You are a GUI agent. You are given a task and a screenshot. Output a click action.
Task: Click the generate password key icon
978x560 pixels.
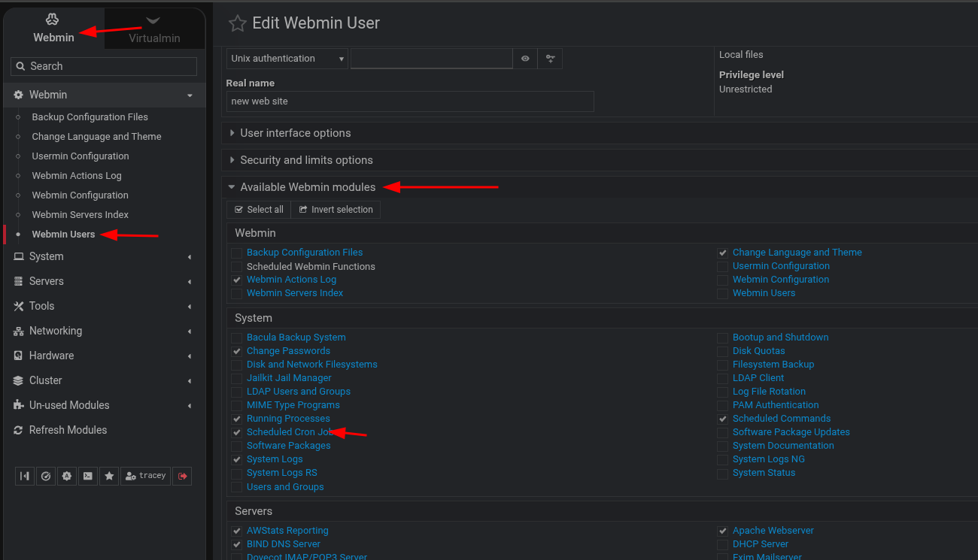point(550,59)
